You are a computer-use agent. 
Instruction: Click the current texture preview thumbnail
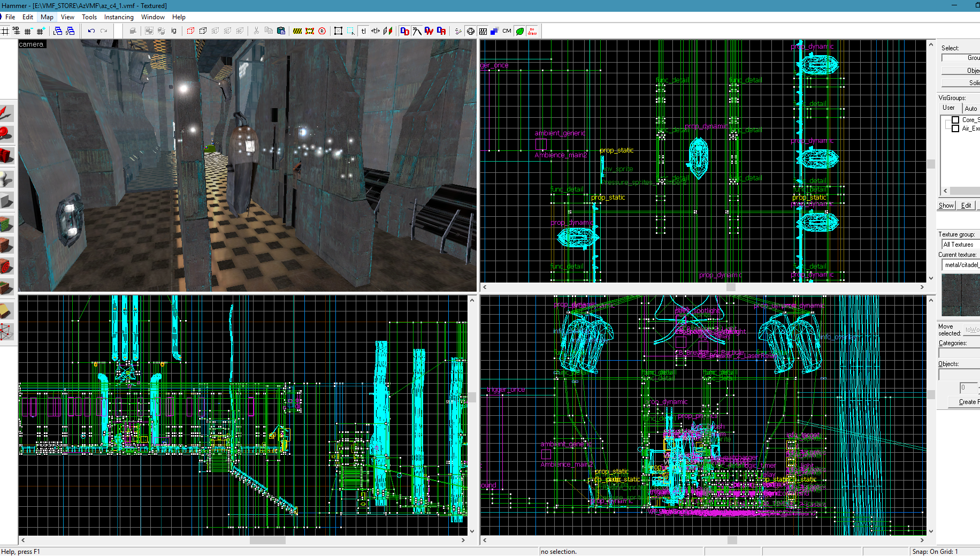tap(961, 294)
